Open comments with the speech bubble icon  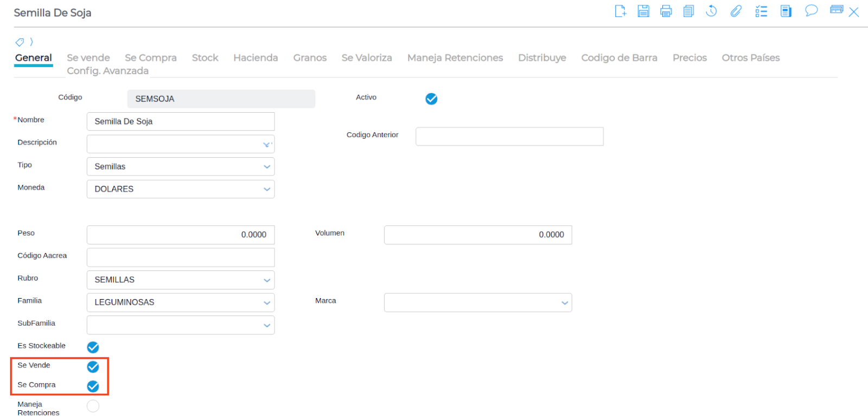(811, 11)
